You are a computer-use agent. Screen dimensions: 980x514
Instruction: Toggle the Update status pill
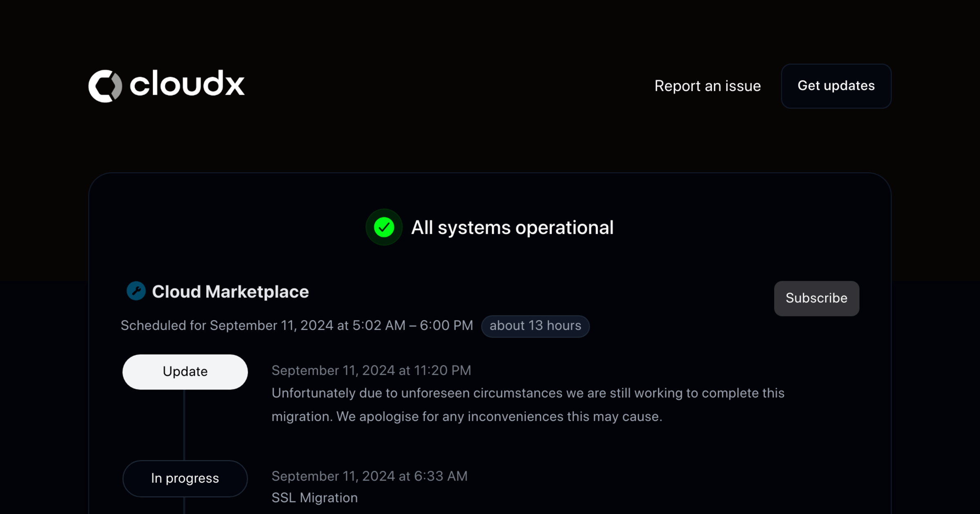coord(185,372)
